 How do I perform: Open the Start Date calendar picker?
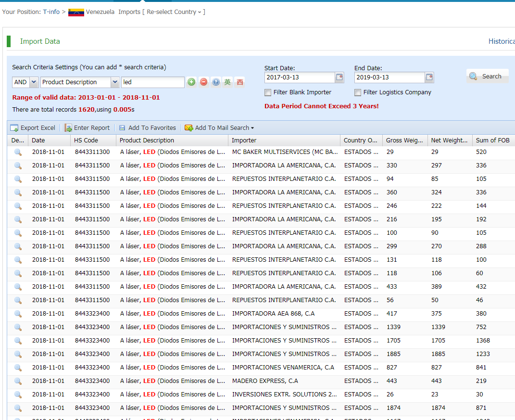(339, 77)
